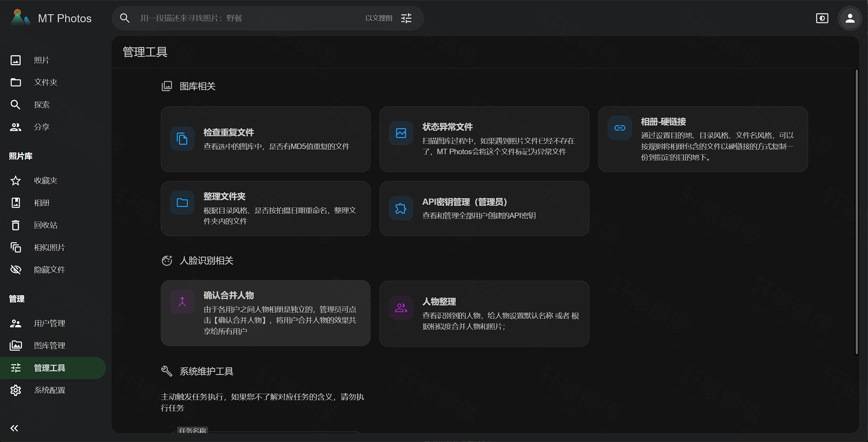868x442 pixels.
Task: Open 系统配置 settings
Action: [53, 390]
